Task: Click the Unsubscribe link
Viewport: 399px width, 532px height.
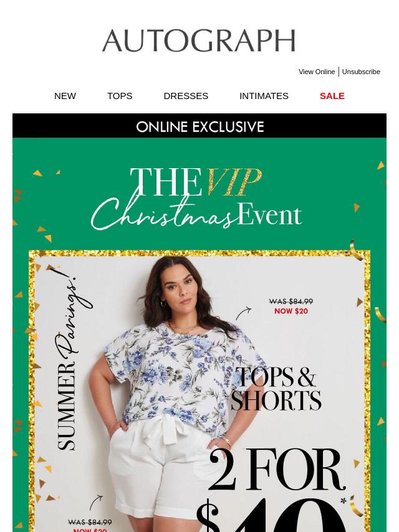Action: (361, 72)
